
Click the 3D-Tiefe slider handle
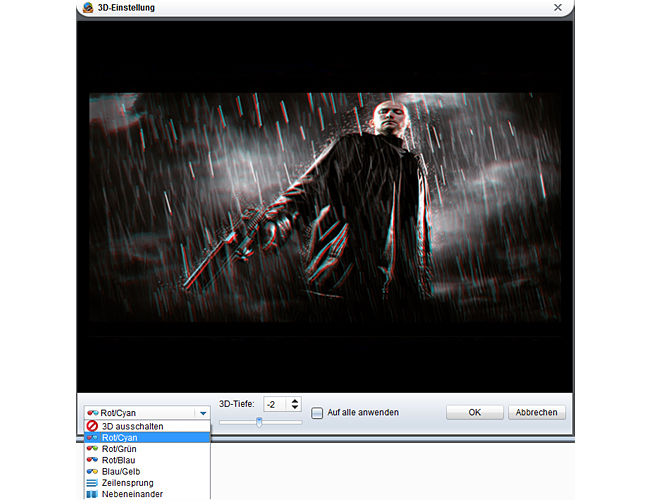click(x=259, y=422)
